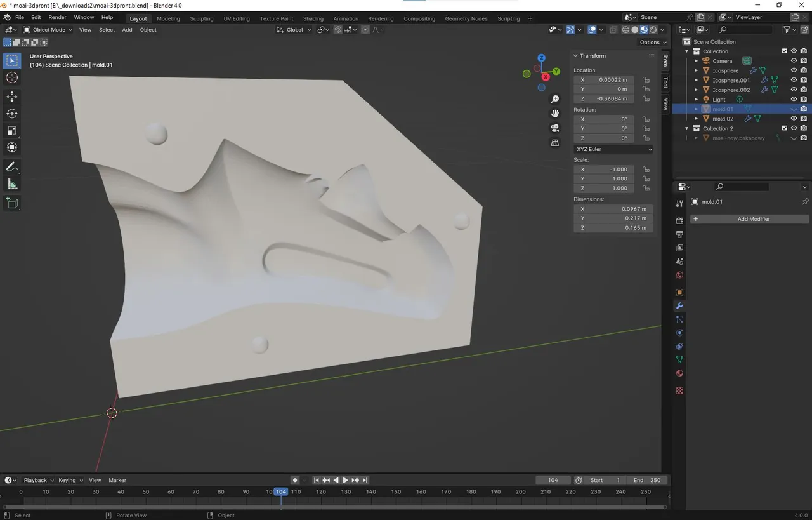Image resolution: width=812 pixels, height=520 pixels.
Task: Open the Object properties tab
Action: coord(679,292)
